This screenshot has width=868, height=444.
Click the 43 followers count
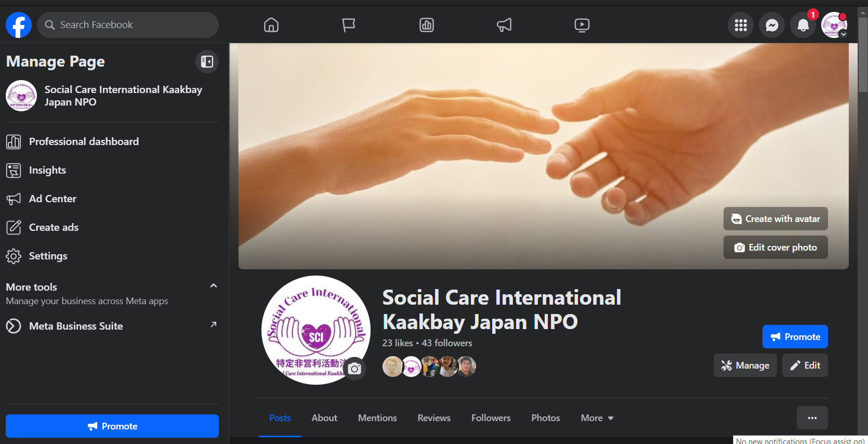[x=447, y=343]
